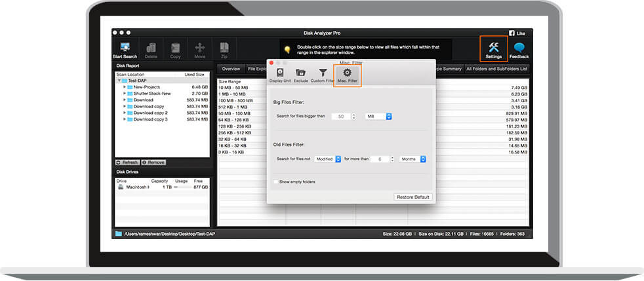Select the 32 KB - 64 KB range row

click(x=233, y=139)
